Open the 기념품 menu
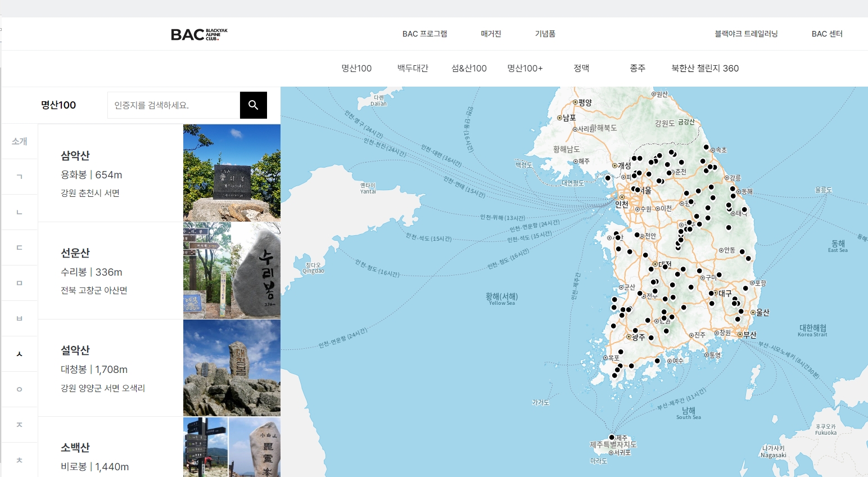 pyautogui.click(x=545, y=34)
